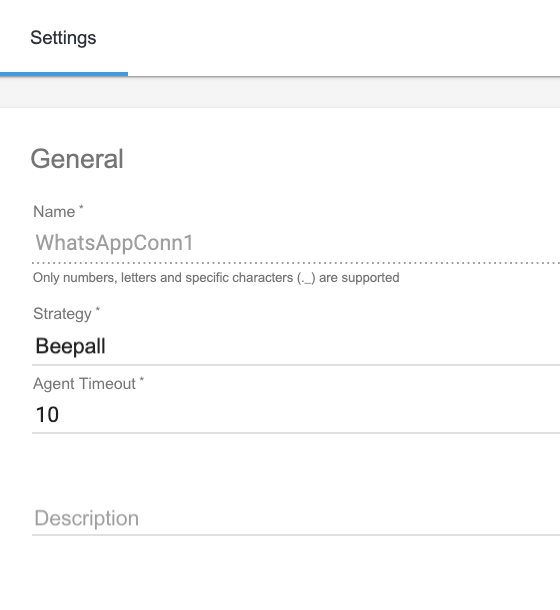The width and height of the screenshot is (560, 610).
Task: Select the General section heading
Action: click(77, 159)
